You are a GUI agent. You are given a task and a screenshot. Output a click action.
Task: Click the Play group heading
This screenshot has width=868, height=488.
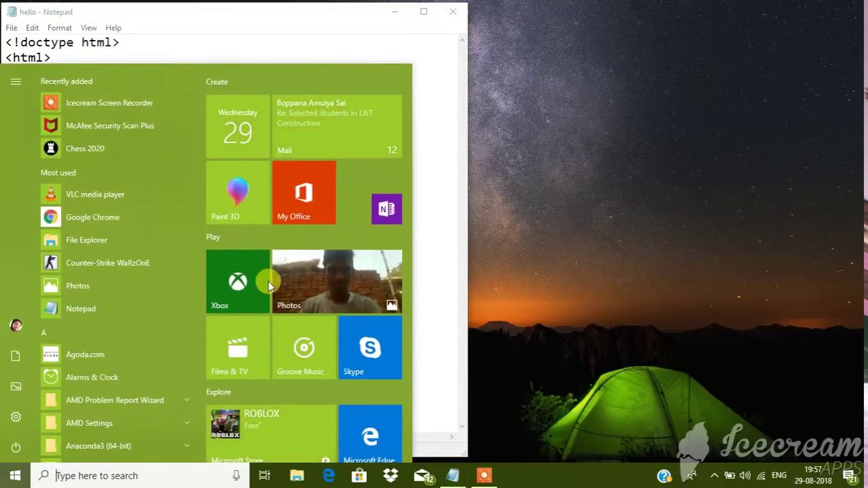[213, 237]
